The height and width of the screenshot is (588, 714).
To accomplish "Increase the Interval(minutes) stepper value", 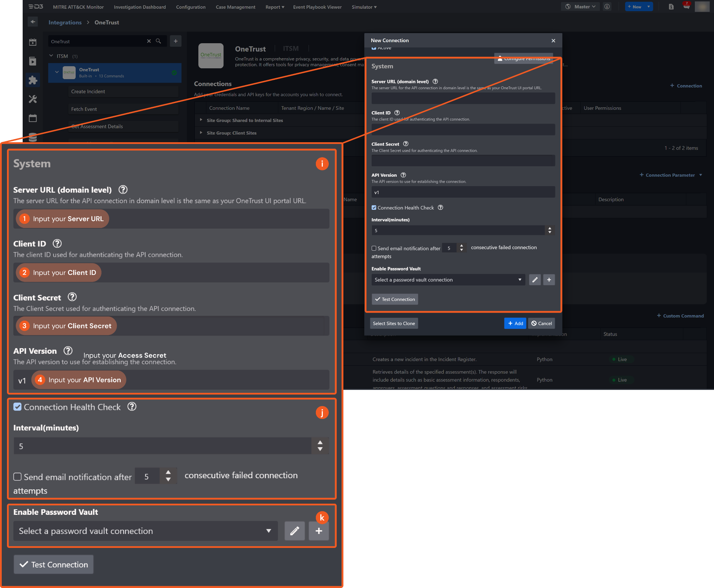I will point(550,228).
